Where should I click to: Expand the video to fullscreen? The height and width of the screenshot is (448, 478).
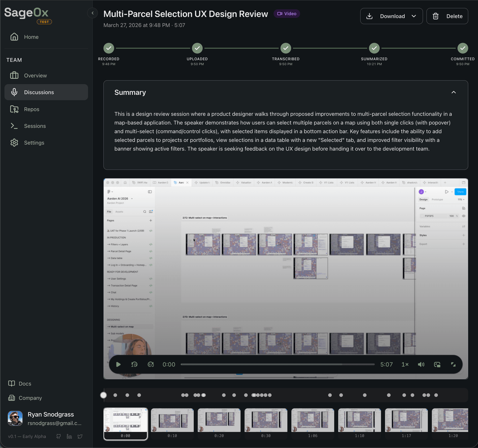pos(453,364)
